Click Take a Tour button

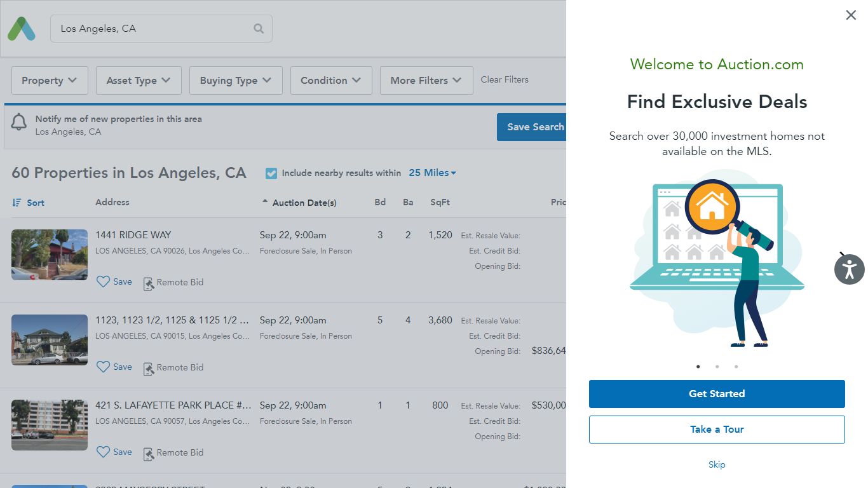[717, 430]
